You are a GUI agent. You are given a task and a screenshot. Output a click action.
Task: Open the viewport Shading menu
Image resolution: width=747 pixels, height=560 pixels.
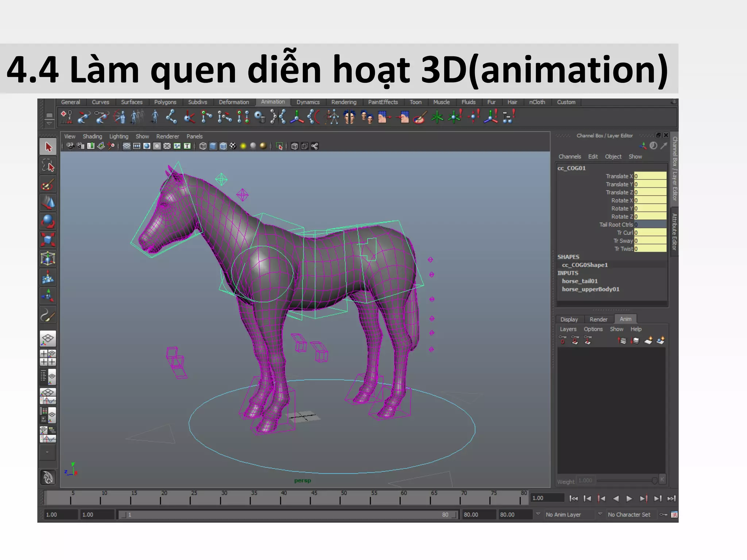92,136
